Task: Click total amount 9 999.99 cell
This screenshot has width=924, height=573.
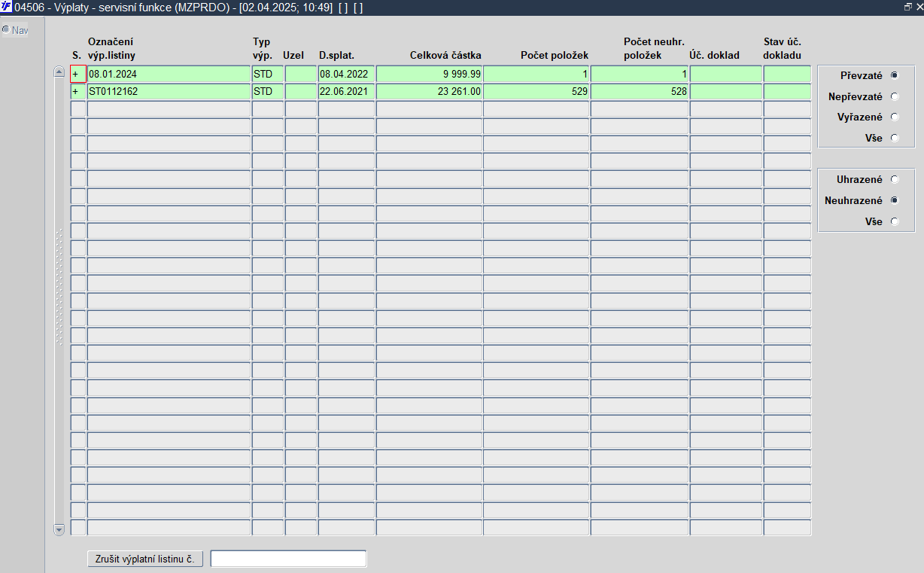Action: (429, 74)
